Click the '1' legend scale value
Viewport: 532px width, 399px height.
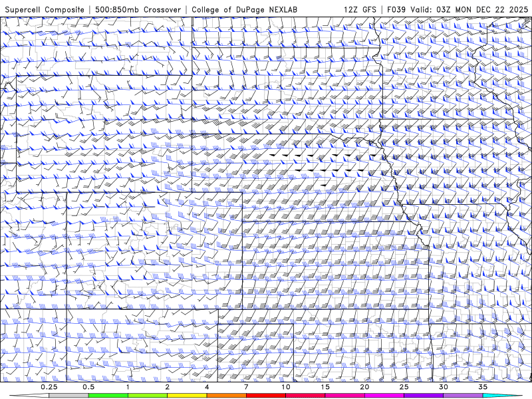click(x=128, y=387)
